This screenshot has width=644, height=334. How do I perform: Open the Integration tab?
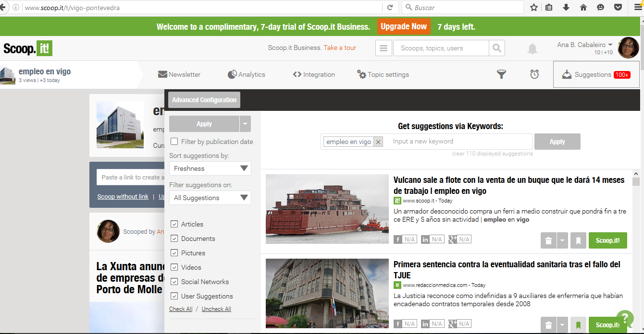(314, 74)
